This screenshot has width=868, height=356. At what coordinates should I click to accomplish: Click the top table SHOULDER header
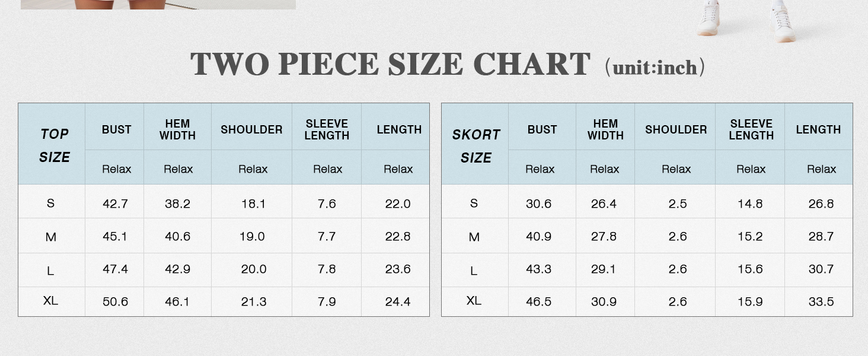[251, 129]
